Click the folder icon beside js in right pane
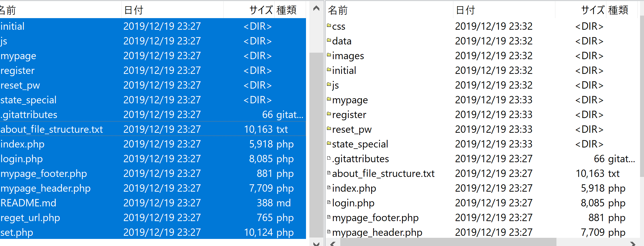Viewport: 644px width, 246px height. pyautogui.click(x=329, y=84)
